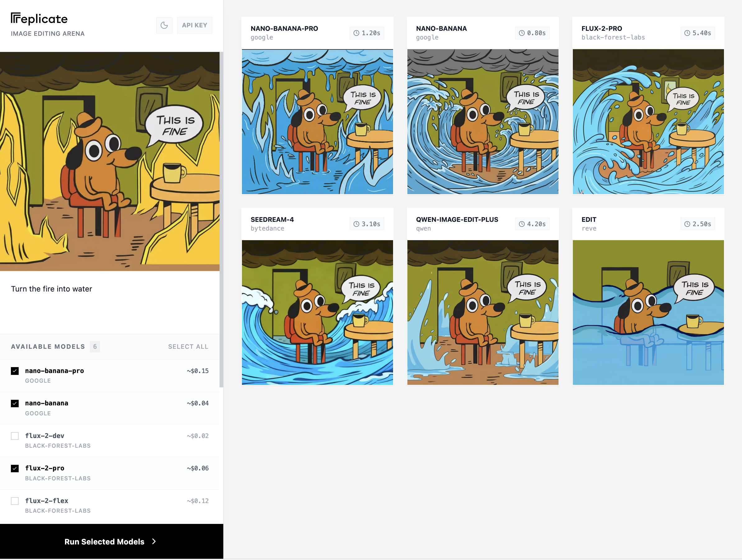The height and width of the screenshot is (560, 742).
Task: Enable the flux-2-dev model checkbox
Action: [15, 436]
